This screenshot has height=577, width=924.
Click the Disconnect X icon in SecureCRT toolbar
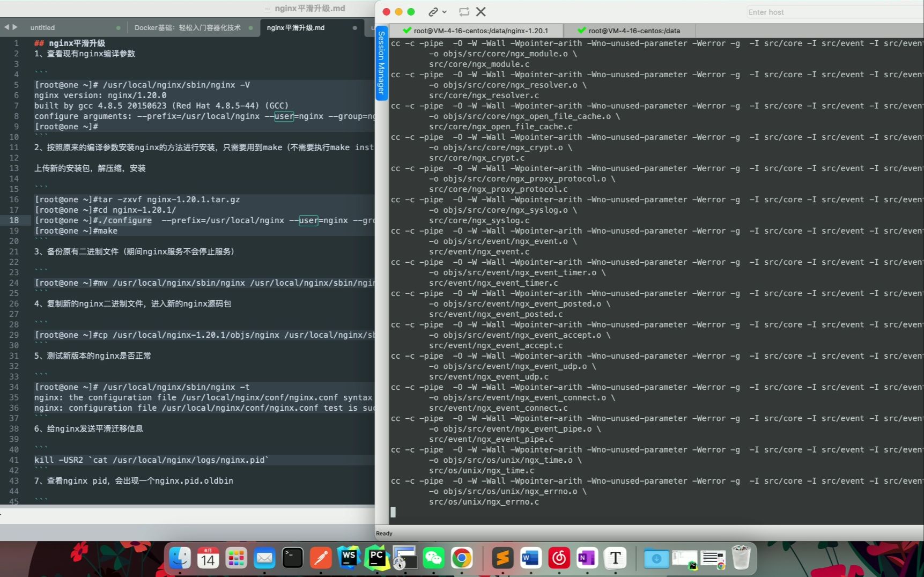tap(481, 12)
